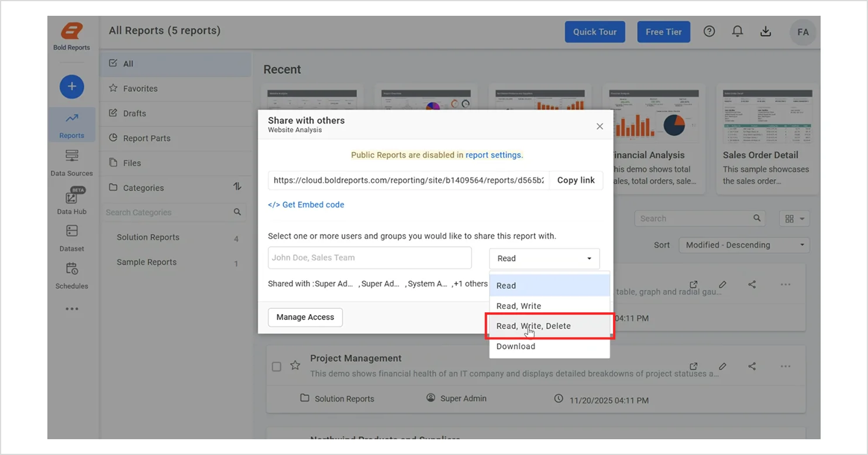Select Favorites in the navigation
Viewport: 868px width, 455px height.
click(x=175, y=88)
